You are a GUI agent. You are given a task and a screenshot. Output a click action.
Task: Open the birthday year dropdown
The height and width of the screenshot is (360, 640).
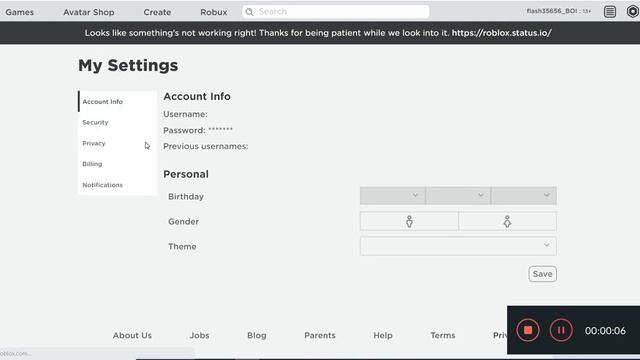coord(524,196)
